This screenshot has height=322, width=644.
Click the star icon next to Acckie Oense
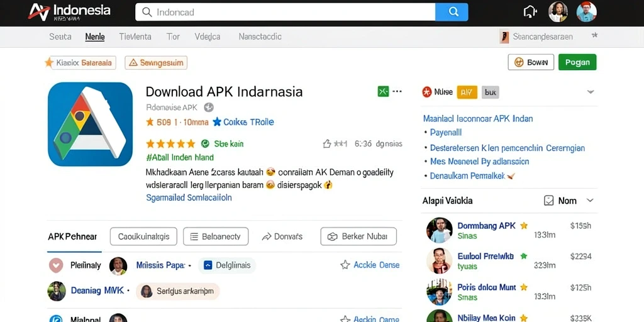(x=345, y=265)
